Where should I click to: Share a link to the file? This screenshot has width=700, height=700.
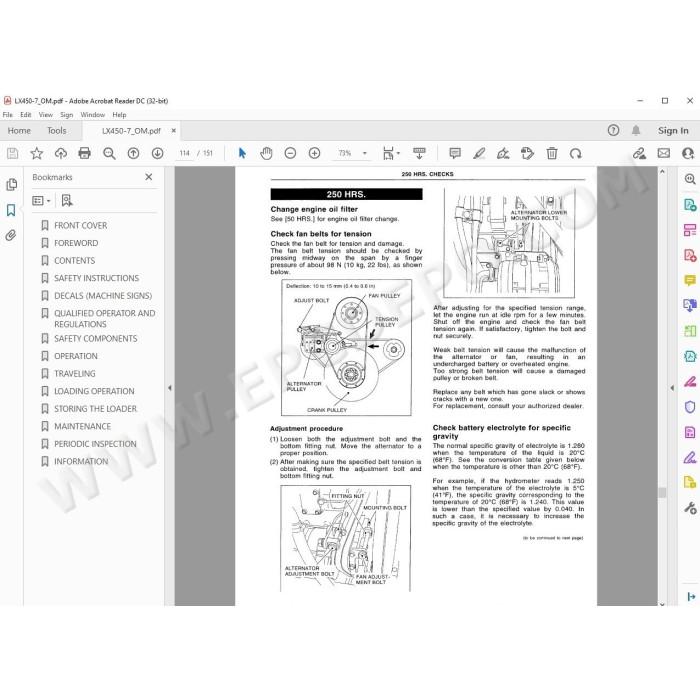pos(639,154)
